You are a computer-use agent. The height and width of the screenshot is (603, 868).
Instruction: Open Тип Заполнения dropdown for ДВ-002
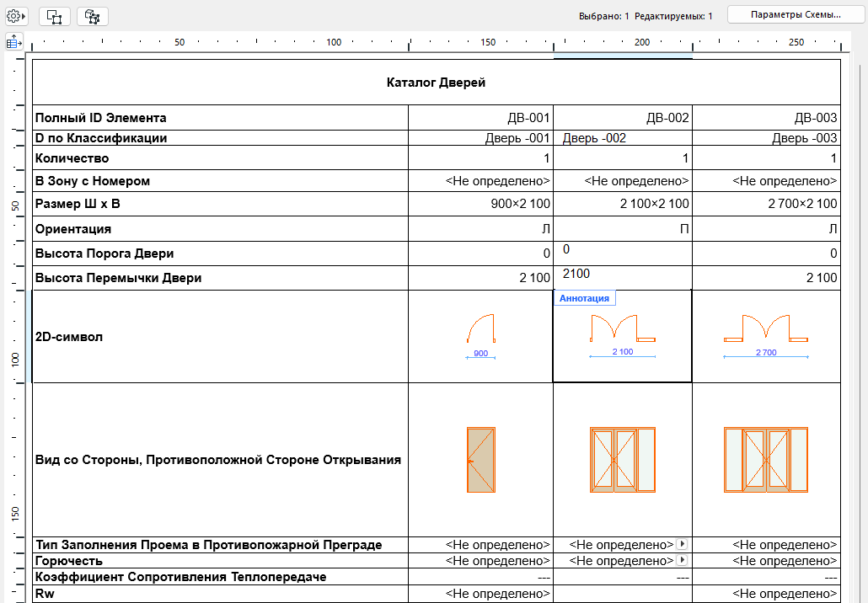(682, 544)
